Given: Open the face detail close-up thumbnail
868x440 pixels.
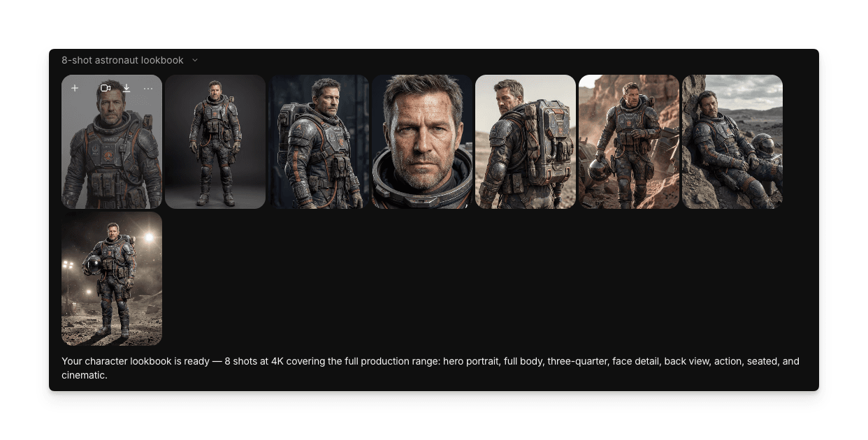Looking at the screenshot, I should pyautogui.click(x=422, y=142).
